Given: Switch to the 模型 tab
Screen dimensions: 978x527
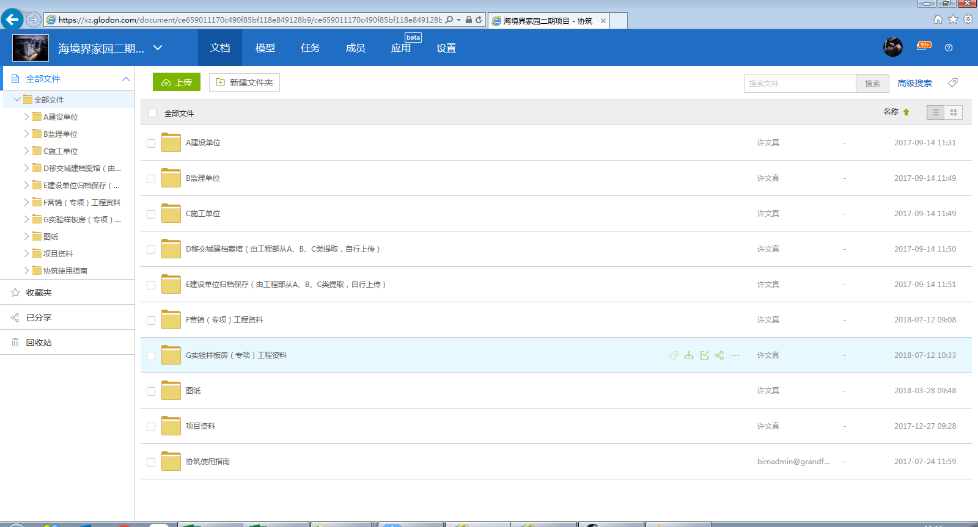Looking at the screenshot, I should click(x=265, y=48).
